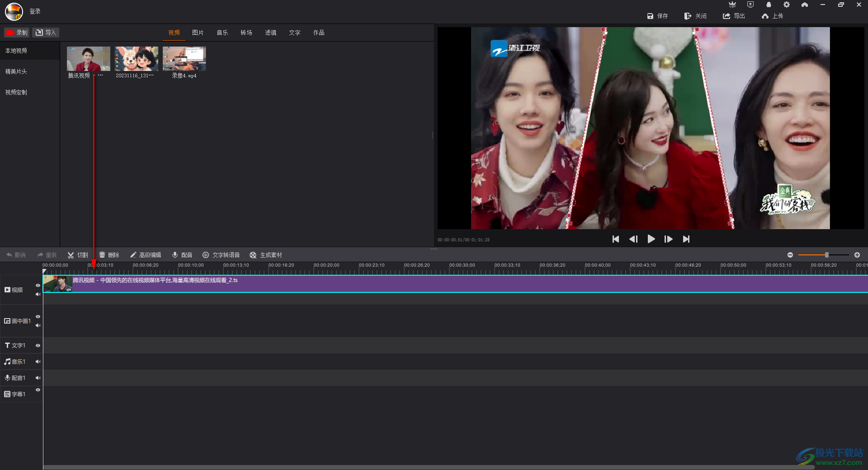
Task: Click 登录 to sign in
Action: [x=35, y=11]
